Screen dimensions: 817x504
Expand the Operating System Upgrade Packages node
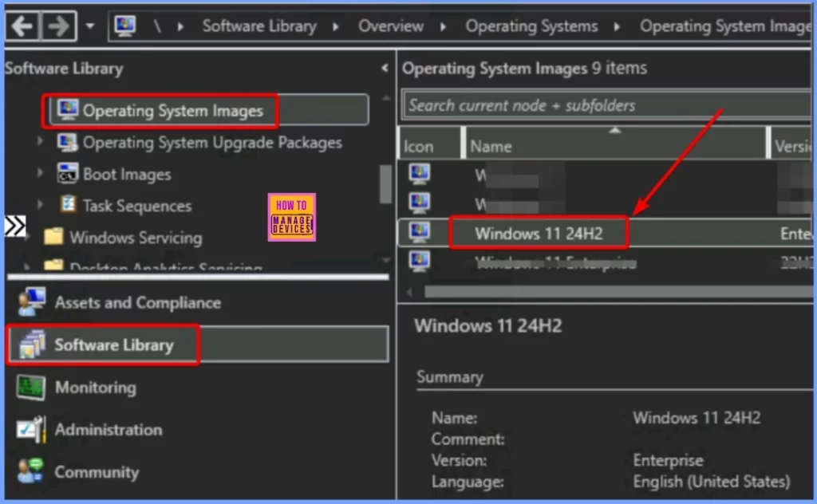40,140
